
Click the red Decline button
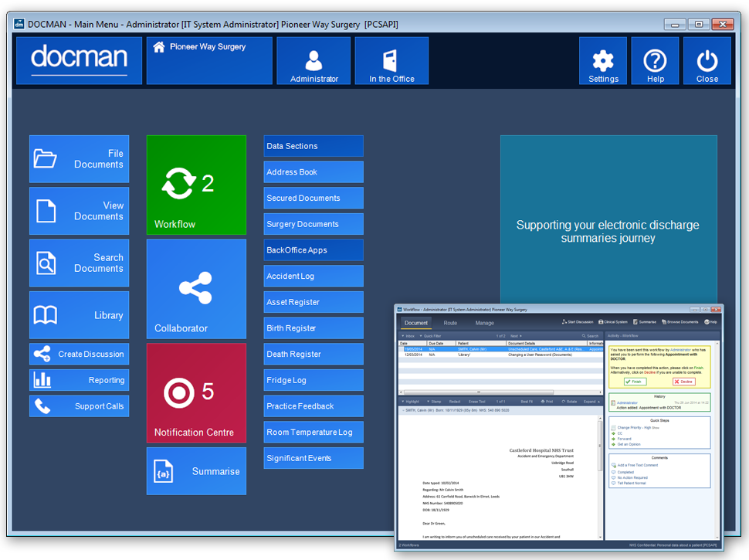(683, 382)
